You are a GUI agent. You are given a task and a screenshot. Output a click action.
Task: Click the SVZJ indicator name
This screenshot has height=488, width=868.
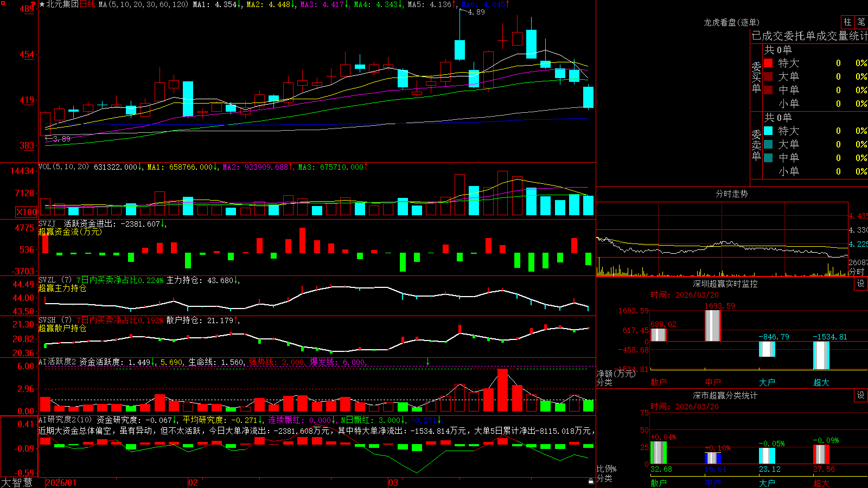point(47,223)
